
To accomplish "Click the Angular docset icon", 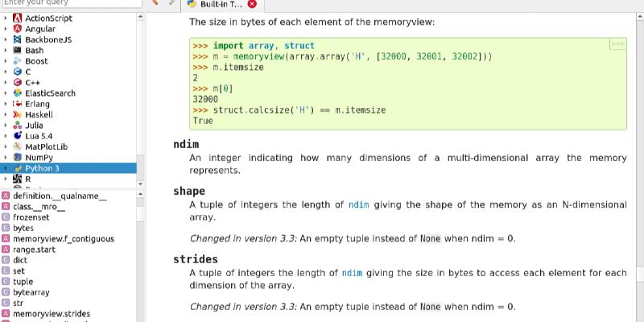I will pyautogui.click(x=17, y=29).
